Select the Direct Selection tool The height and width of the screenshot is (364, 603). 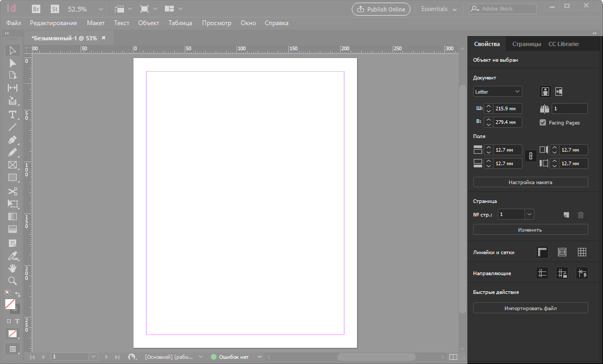tap(13, 63)
